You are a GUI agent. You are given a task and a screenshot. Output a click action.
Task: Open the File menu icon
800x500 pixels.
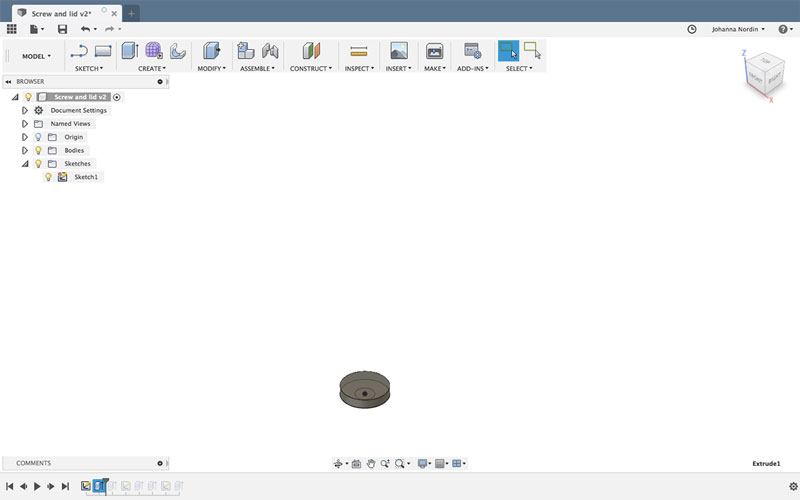34,29
